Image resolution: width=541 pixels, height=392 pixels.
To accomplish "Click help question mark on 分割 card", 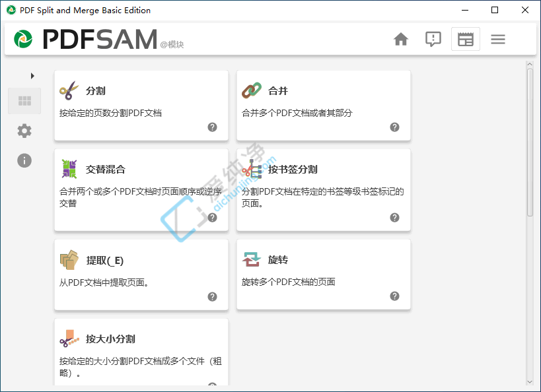I will click(x=212, y=127).
